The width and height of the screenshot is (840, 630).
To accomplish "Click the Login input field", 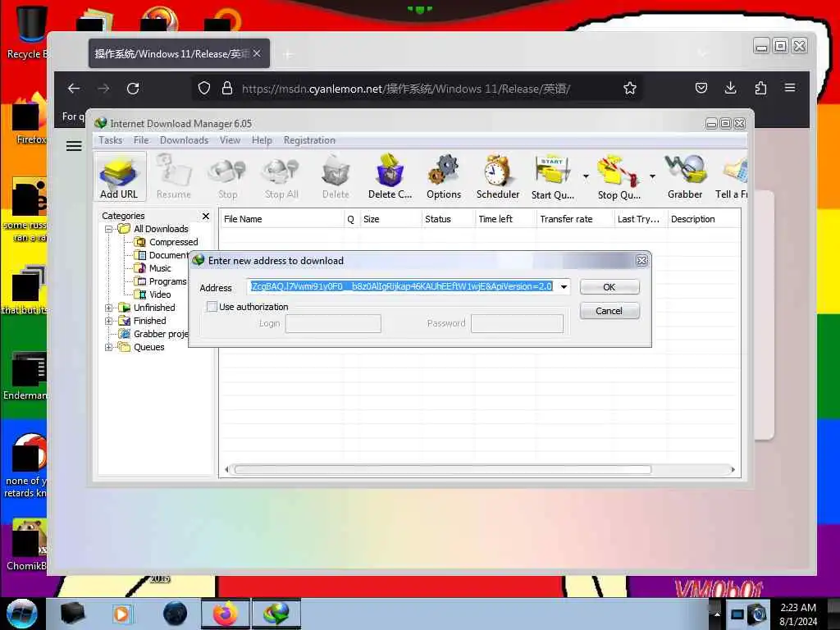I will point(333,323).
